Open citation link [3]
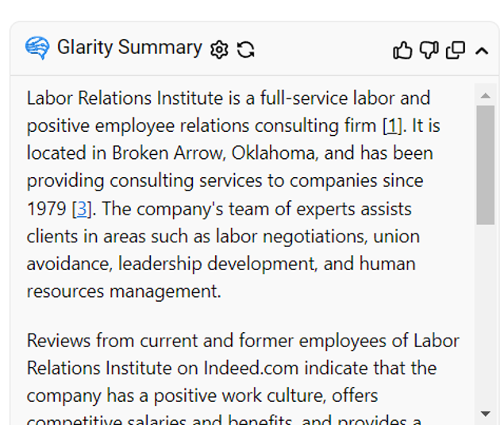The width and height of the screenshot is (504, 425). click(80, 209)
